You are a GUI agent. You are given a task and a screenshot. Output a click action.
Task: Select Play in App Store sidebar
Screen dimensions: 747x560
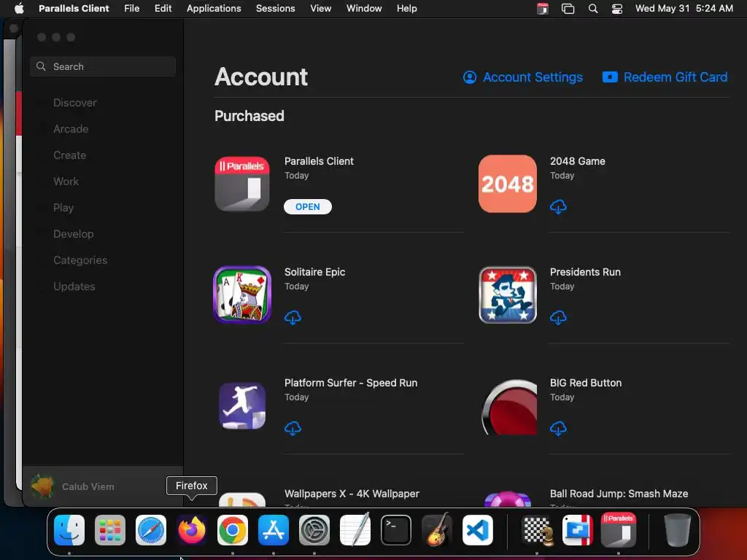pyautogui.click(x=63, y=208)
